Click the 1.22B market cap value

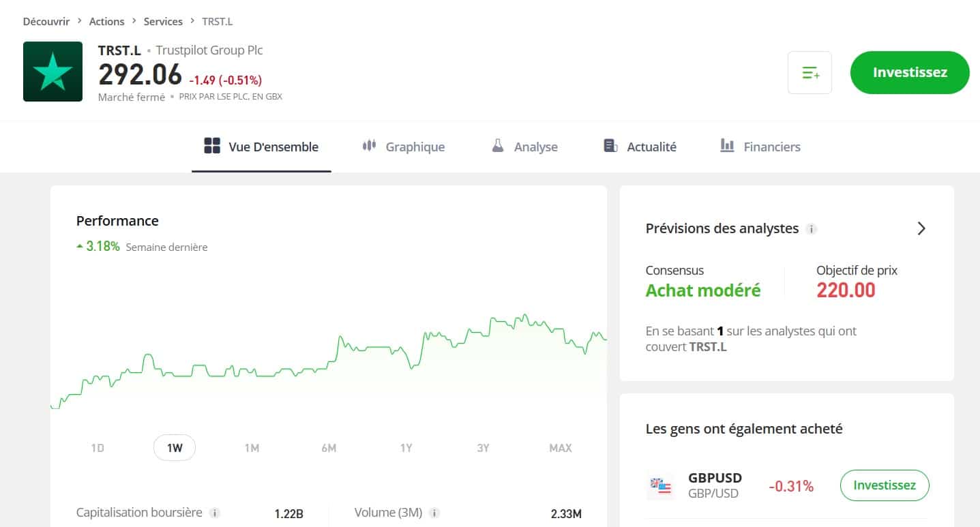pos(289,513)
